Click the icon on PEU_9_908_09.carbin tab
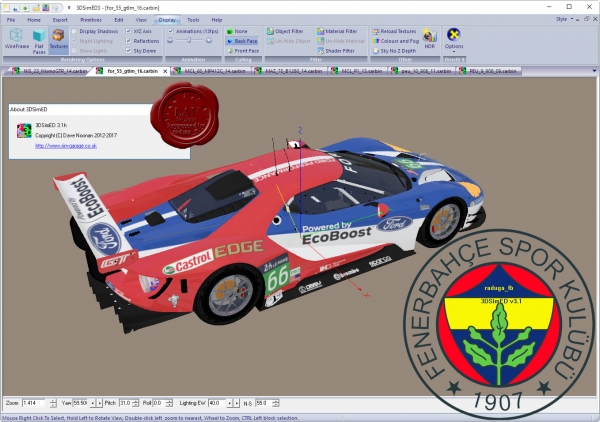The image size is (600, 422). point(463,71)
